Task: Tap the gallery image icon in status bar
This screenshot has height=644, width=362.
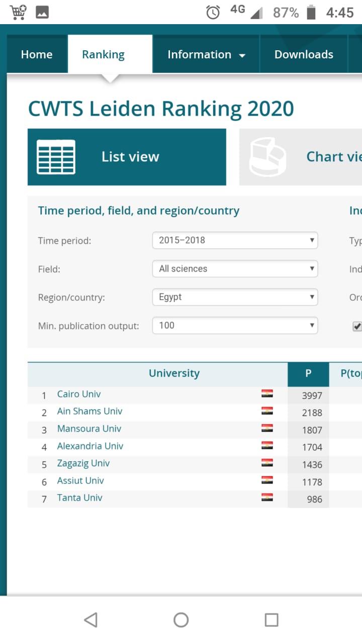Action: 42,12
